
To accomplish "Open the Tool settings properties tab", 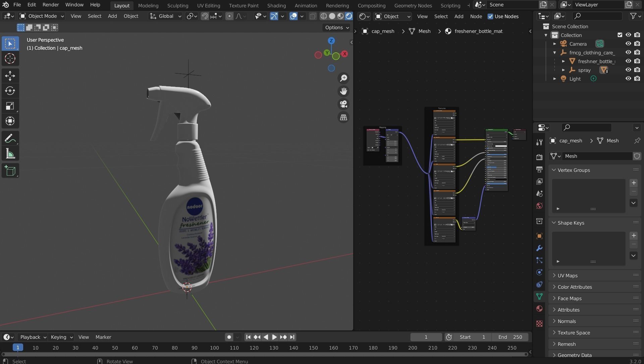I will point(539,142).
